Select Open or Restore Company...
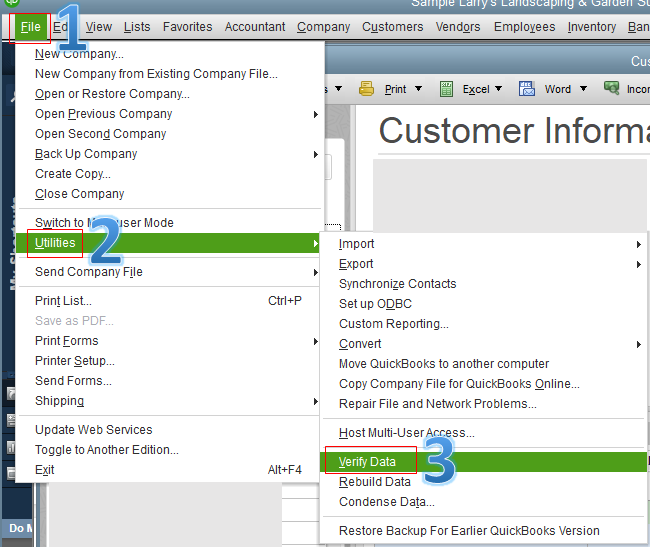 170,94
